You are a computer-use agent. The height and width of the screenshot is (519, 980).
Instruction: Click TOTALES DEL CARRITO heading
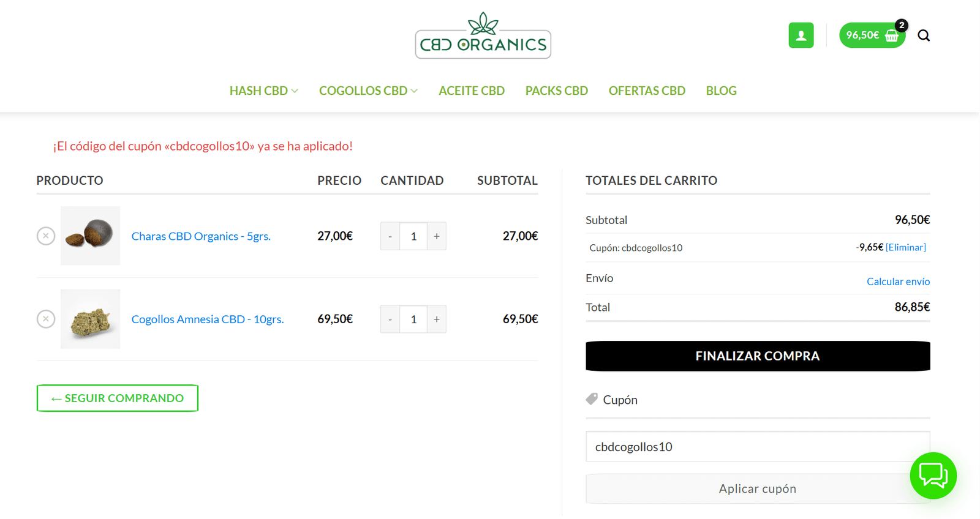click(651, 181)
